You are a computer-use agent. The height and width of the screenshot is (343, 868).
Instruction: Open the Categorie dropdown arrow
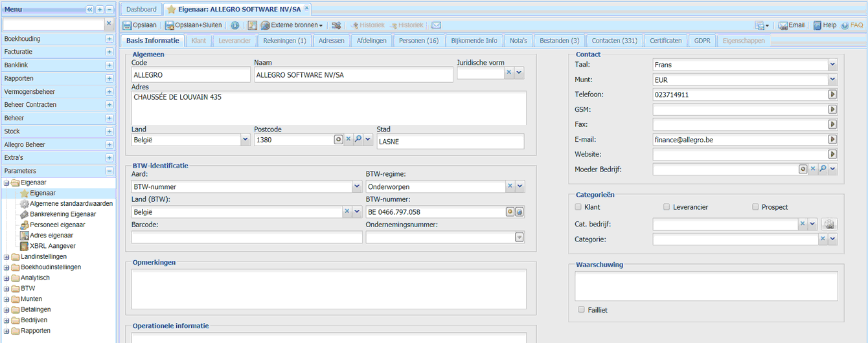pyautogui.click(x=833, y=239)
